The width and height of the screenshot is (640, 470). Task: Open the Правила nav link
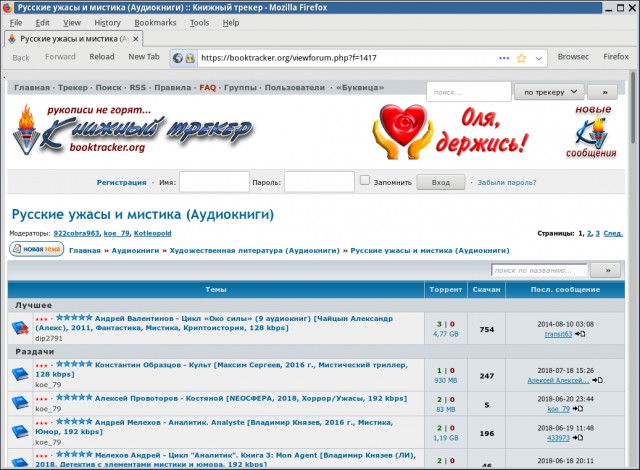[x=172, y=88]
